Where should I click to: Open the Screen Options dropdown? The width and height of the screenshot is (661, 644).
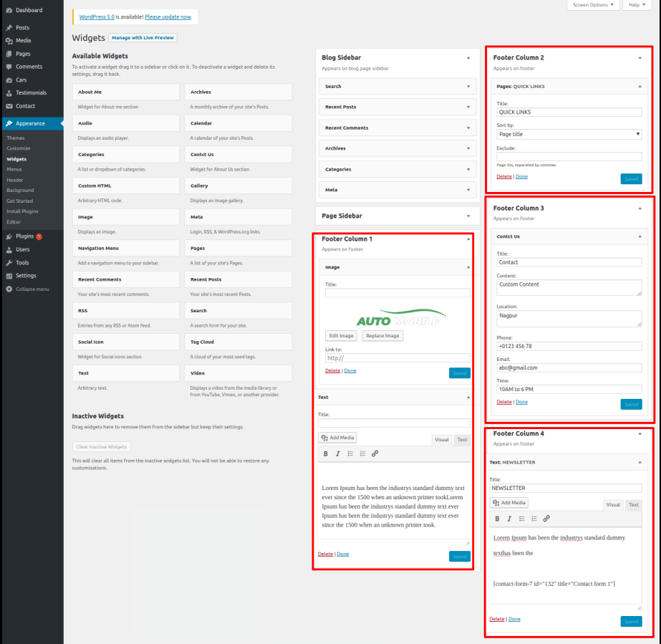[594, 5]
